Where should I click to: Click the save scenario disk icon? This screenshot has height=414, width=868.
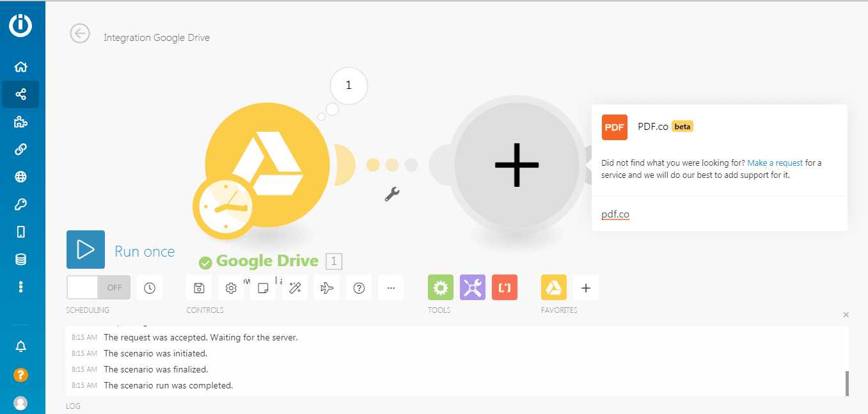(199, 288)
